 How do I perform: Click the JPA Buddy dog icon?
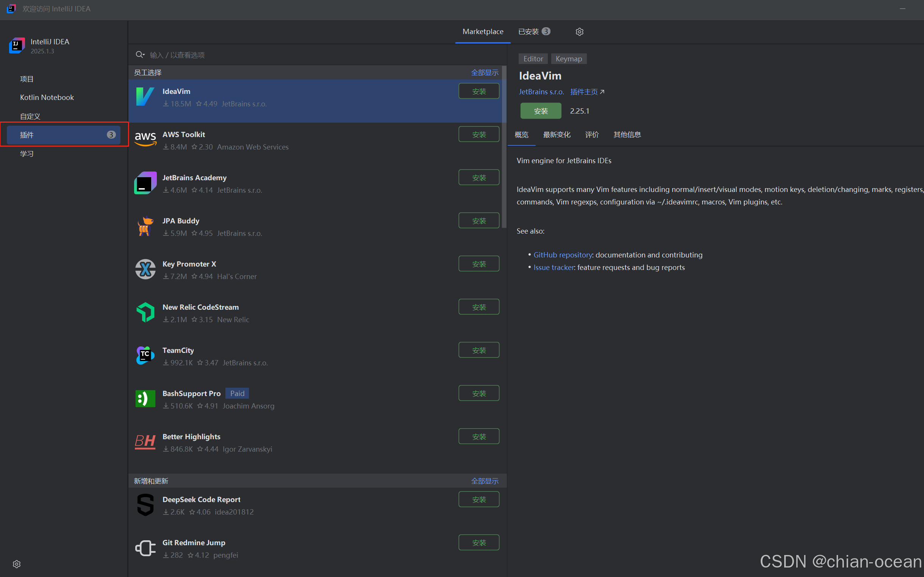pos(145,226)
